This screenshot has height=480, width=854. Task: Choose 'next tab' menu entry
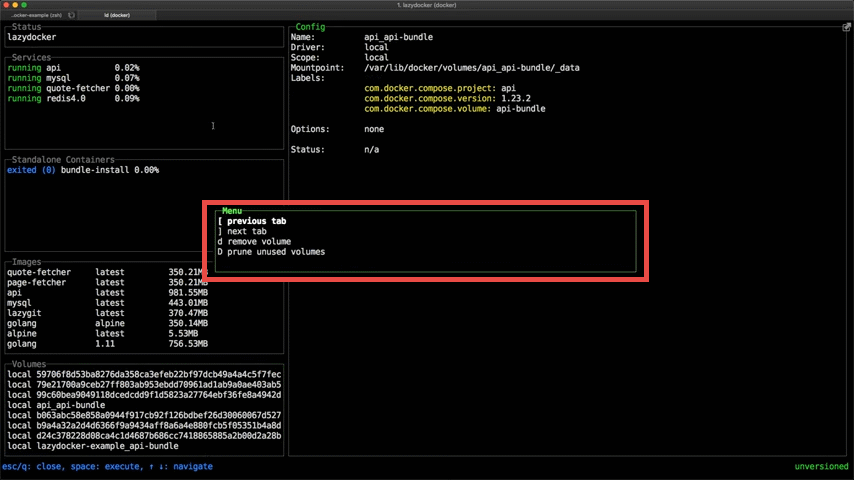point(245,231)
